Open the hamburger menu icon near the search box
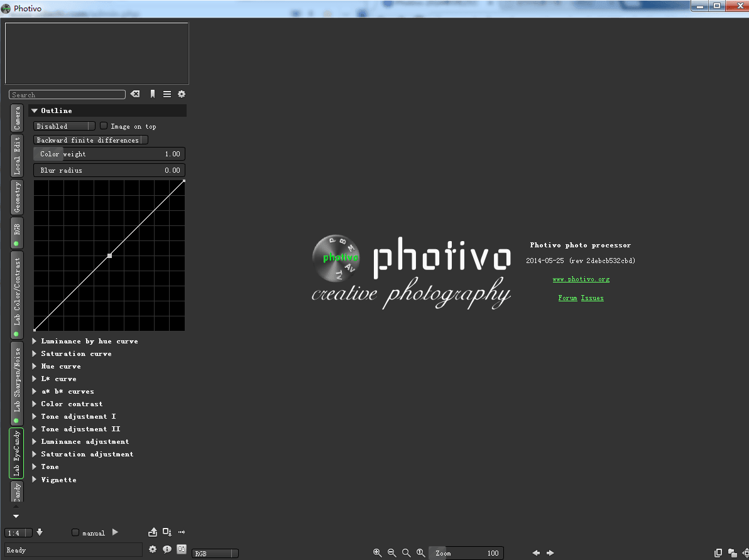Image resolution: width=749 pixels, height=560 pixels. pyautogui.click(x=167, y=94)
